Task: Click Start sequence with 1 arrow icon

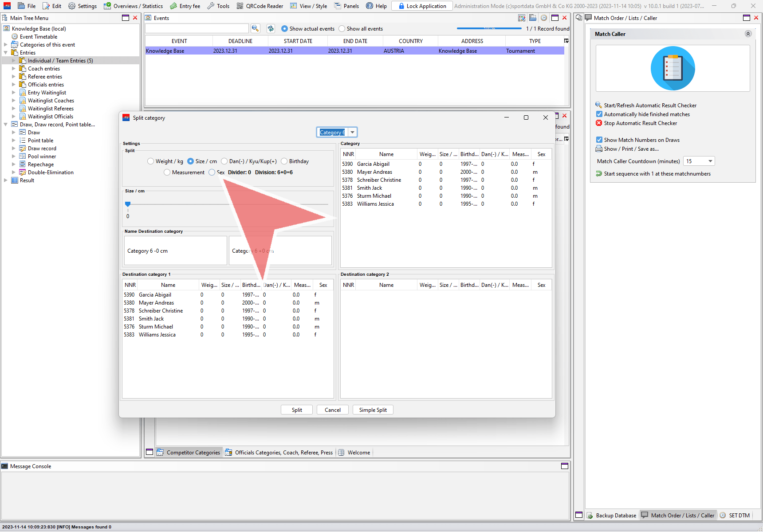Action: [x=599, y=174]
